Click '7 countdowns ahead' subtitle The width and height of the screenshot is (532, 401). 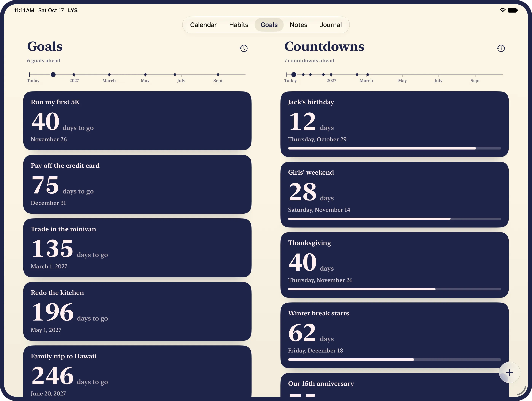tap(309, 60)
